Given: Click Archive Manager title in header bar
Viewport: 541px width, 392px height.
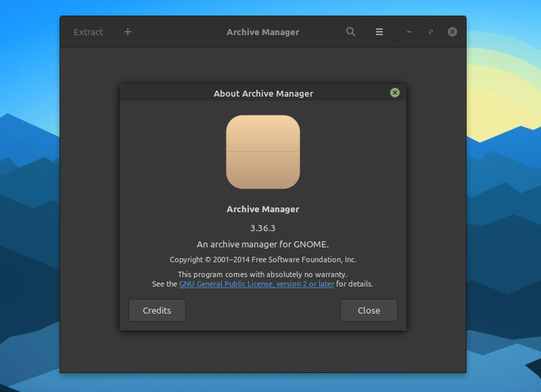Looking at the screenshot, I should [263, 32].
